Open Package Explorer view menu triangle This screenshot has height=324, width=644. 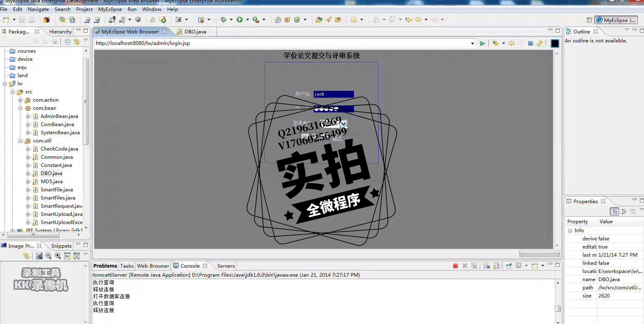tap(86, 40)
